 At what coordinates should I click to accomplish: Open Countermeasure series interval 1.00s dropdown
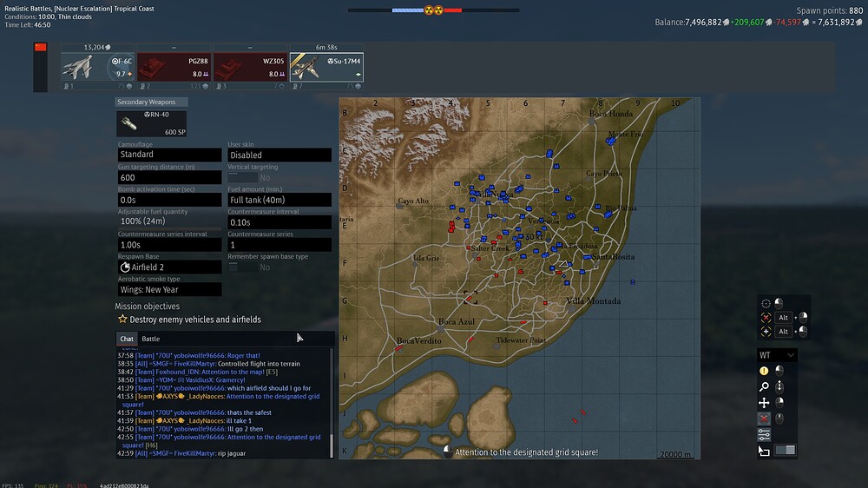[169, 244]
